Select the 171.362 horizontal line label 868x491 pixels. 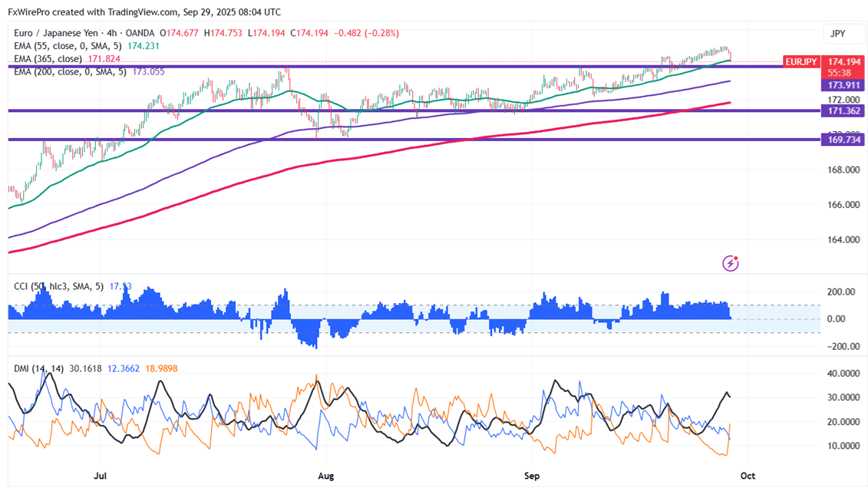843,111
